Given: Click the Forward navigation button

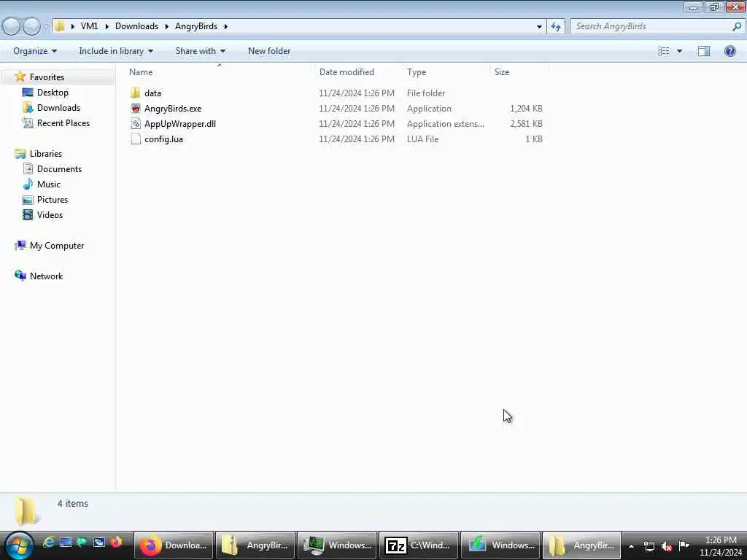Looking at the screenshot, I should point(31,26).
